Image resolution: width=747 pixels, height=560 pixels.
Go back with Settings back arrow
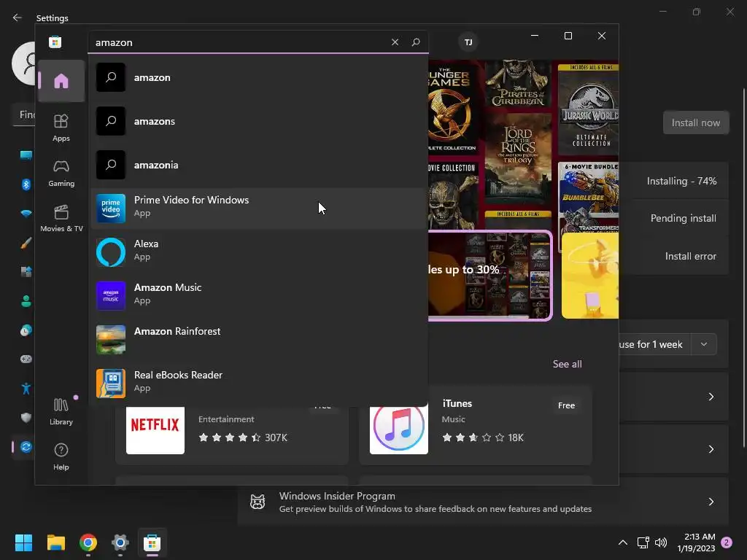tap(18, 17)
